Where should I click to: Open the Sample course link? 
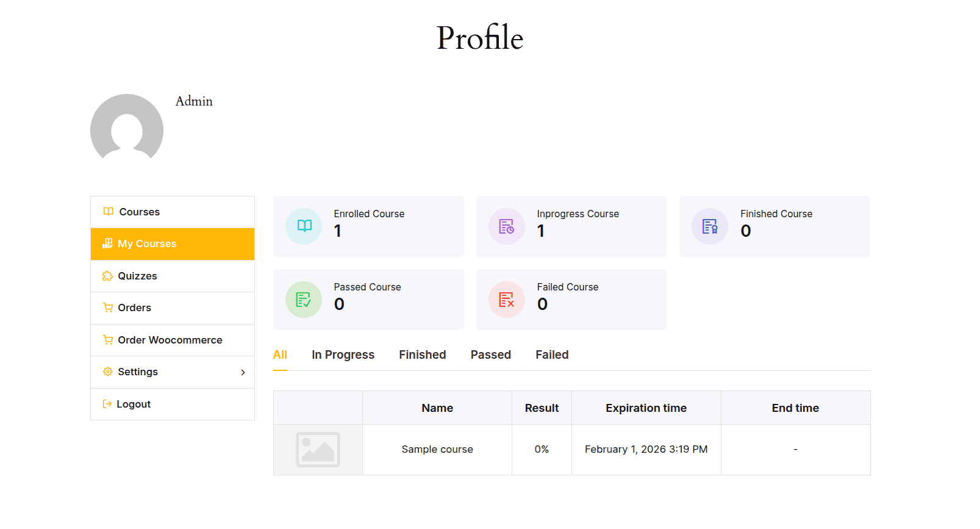(437, 449)
